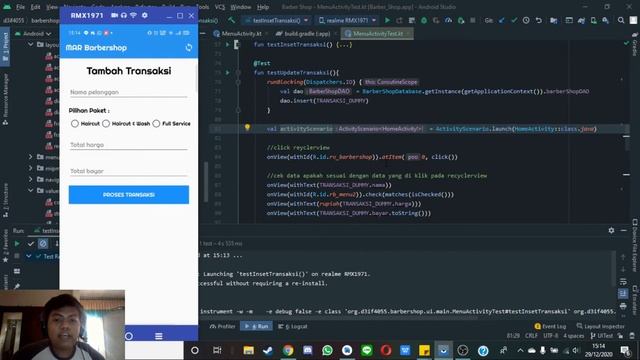Open the realme RMX1971 device dropdown
This screenshot has width=640, height=360.
point(347,20)
